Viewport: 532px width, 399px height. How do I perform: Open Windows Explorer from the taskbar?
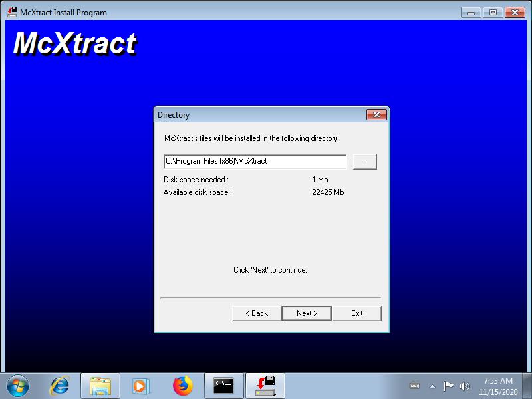tap(100, 386)
